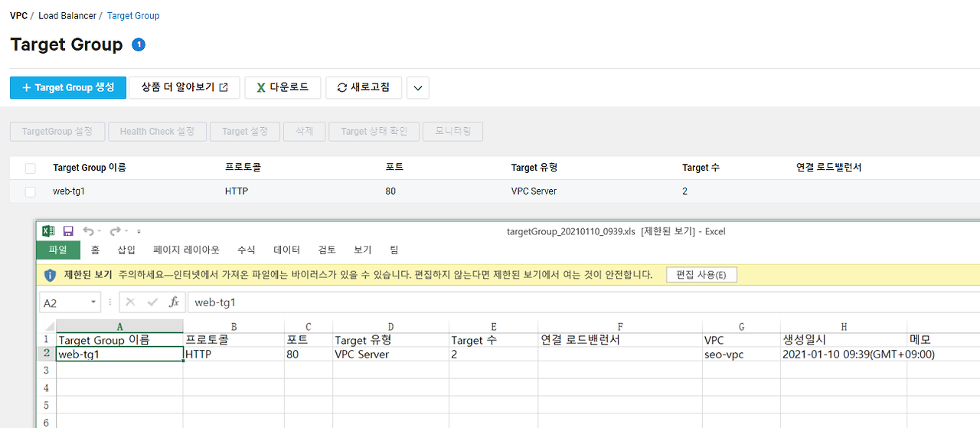Screen dimensions: 980x428
Task: Select cell A2 containing web-tg1
Action: 119,354
